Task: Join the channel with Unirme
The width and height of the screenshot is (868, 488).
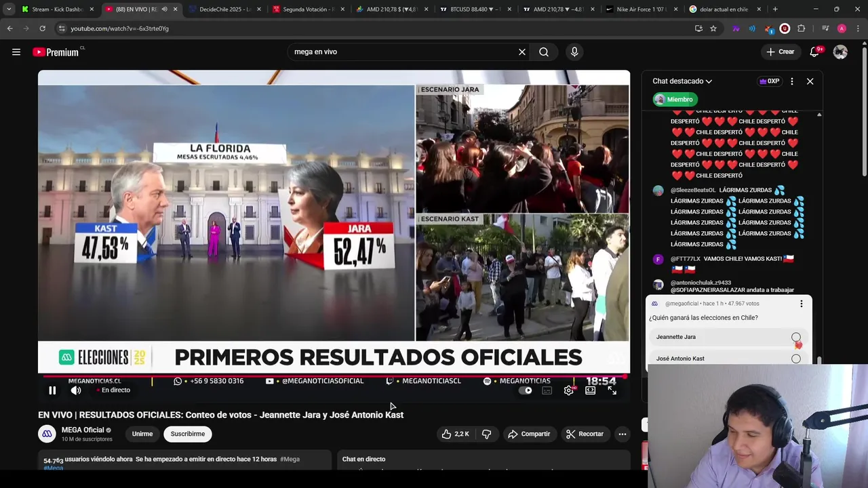Action: coord(142,434)
